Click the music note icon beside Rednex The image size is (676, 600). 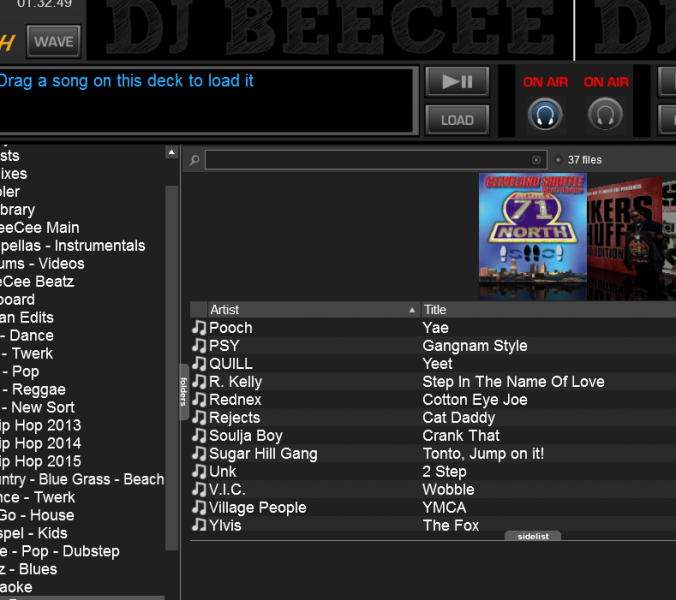pyautogui.click(x=199, y=400)
